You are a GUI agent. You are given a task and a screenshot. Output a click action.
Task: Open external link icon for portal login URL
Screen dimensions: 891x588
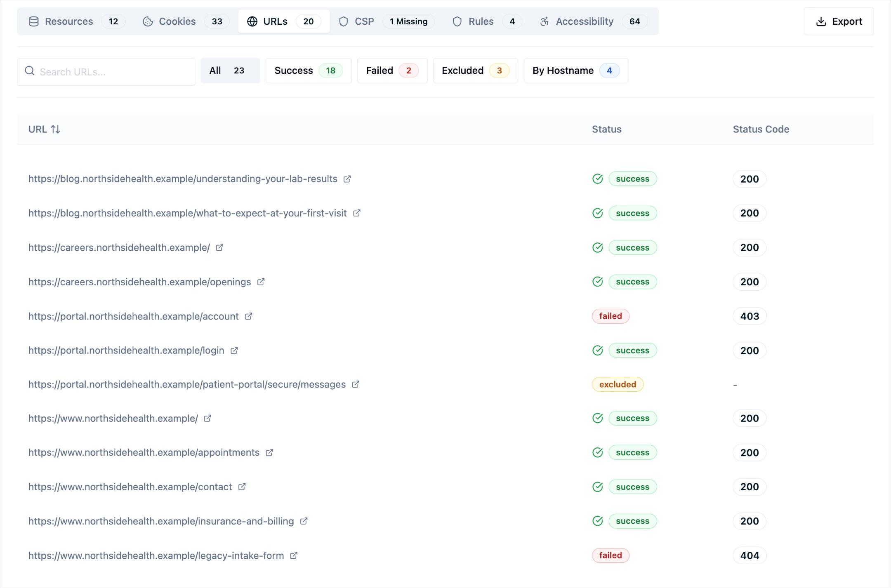pyautogui.click(x=234, y=350)
